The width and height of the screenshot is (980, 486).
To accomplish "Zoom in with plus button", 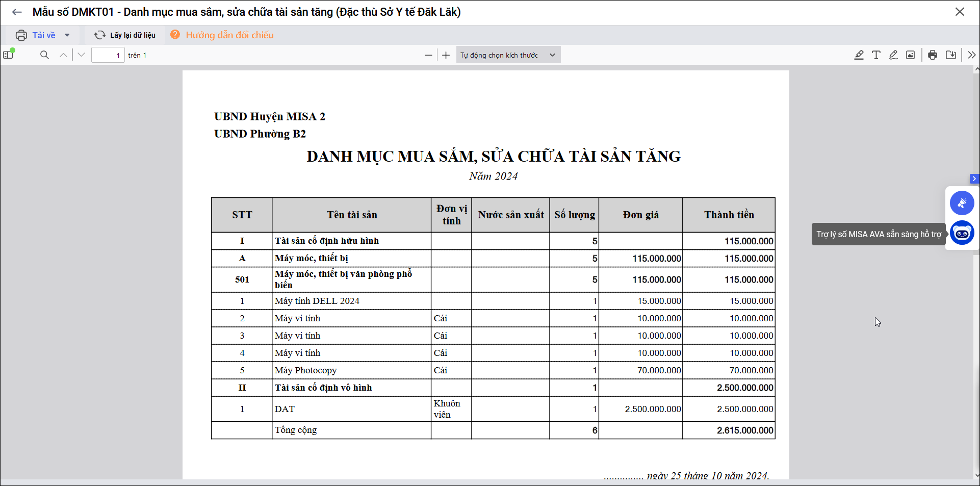I will click(x=446, y=55).
